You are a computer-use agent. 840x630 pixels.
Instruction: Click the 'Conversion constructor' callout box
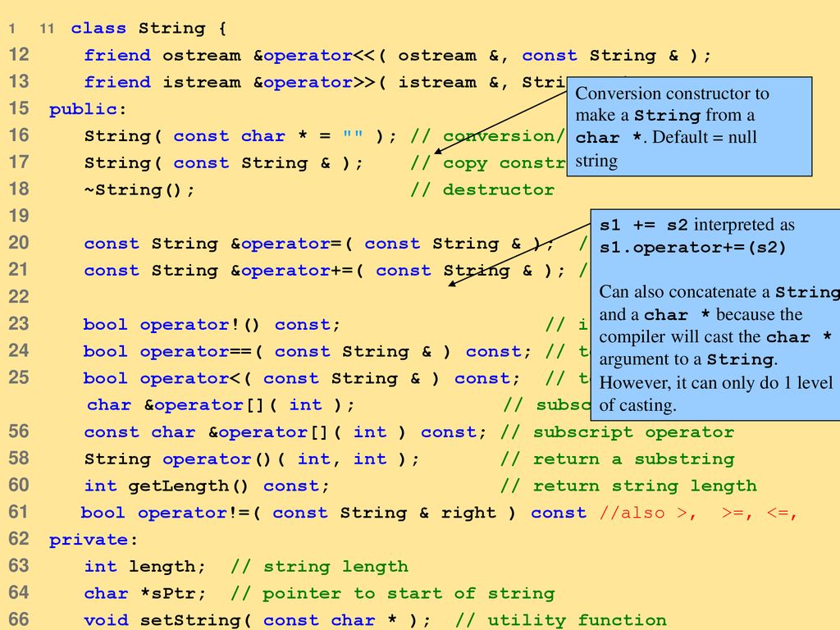tap(689, 127)
